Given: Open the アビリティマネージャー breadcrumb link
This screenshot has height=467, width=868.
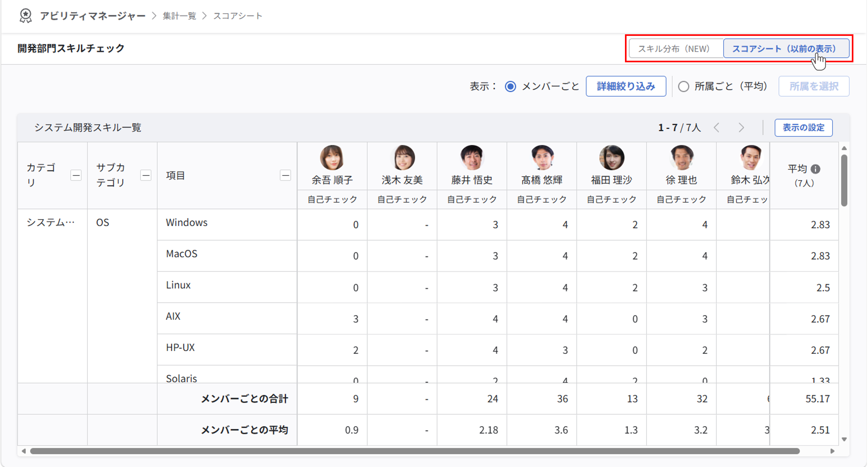Looking at the screenshot, I should [93, 16].
